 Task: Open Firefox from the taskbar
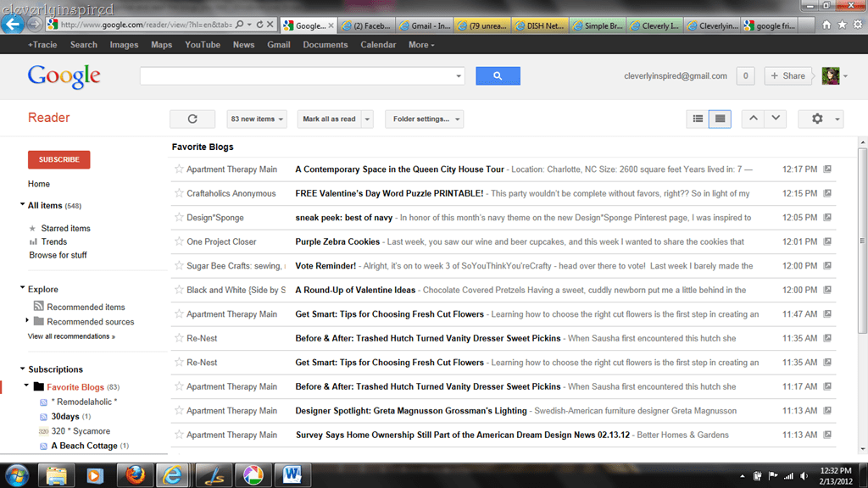click(135, 475)
